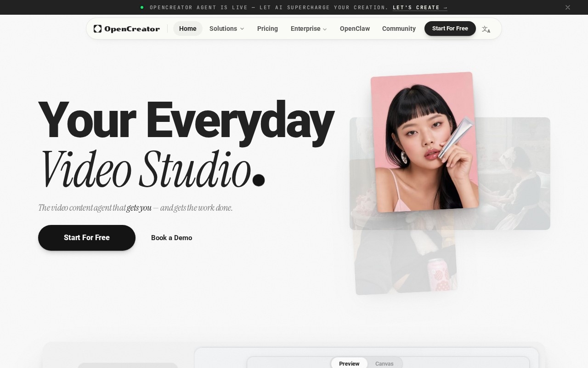Dismiss the announcement banner with the X
Viewport: 588px width, 368px height.
pyautogui.click(x=568, y=7)
